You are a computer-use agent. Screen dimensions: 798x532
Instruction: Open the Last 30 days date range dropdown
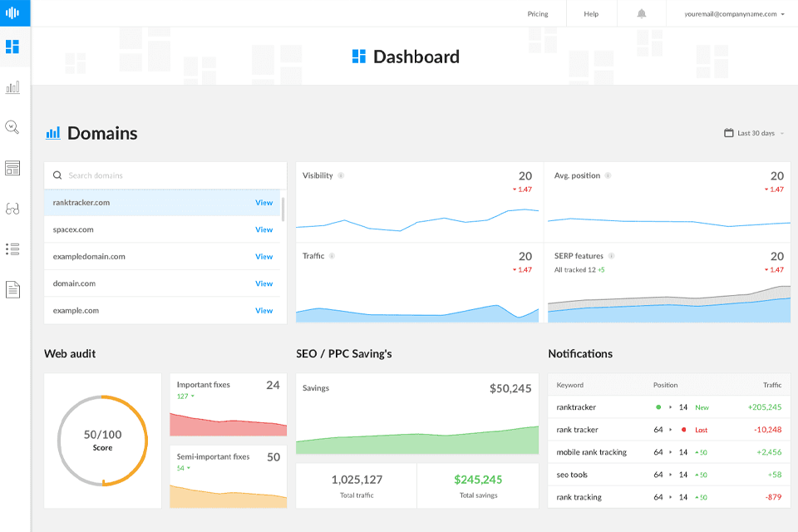tap(752, 132)
